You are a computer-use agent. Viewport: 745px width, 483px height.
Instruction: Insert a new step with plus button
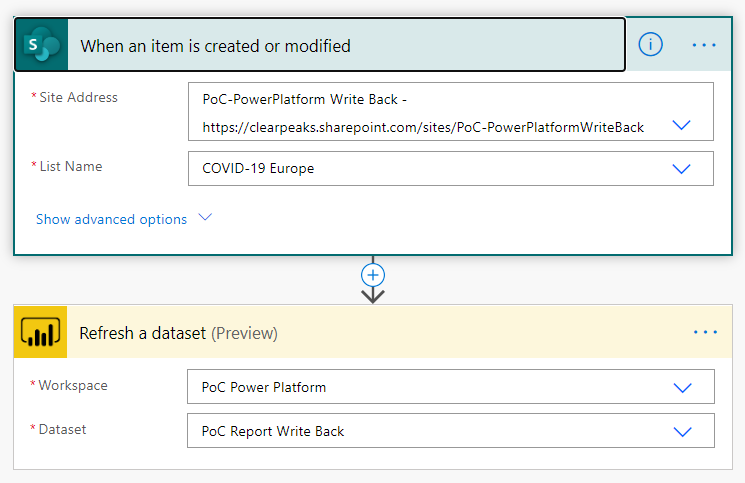point(372,275)
